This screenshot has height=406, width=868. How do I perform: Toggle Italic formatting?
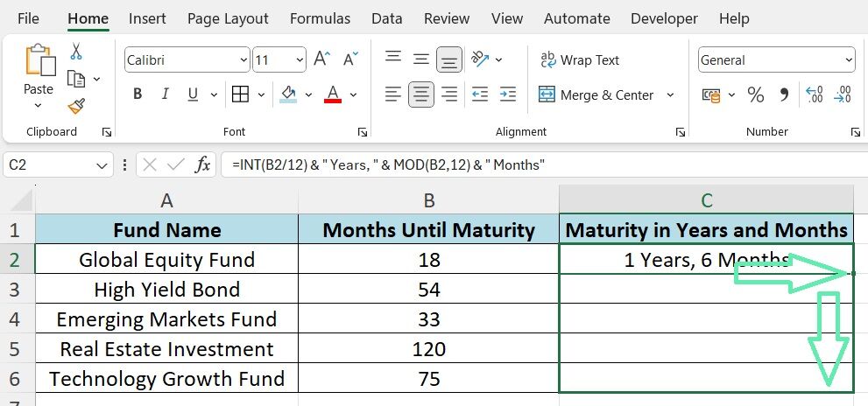(x=165, y=94)
